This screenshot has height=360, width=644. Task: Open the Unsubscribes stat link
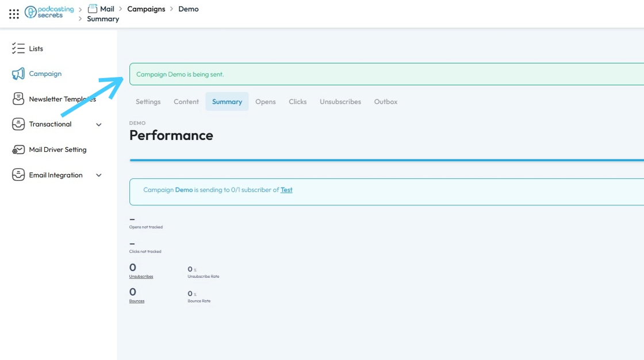[141, 277]
